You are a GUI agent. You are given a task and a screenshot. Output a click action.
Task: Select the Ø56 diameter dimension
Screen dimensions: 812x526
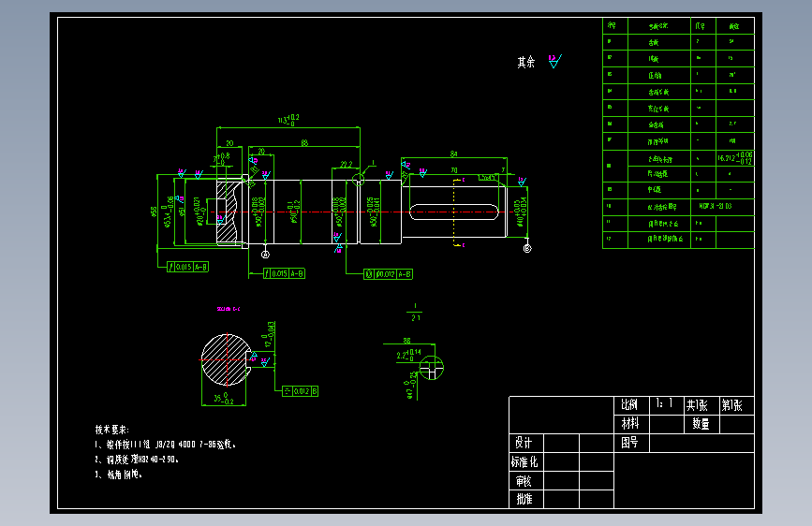pyautogui.click(x=154, y=212)
